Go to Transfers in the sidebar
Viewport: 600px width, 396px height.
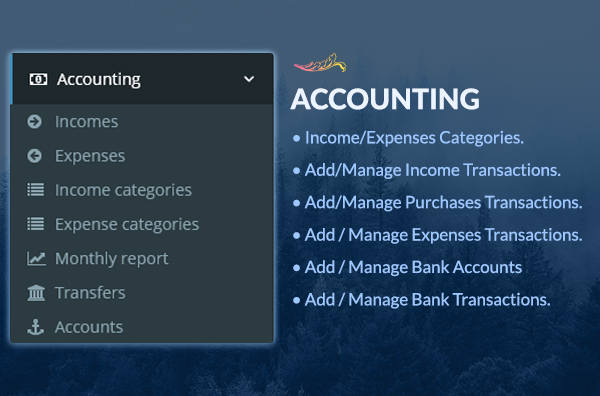coord(142,293)
